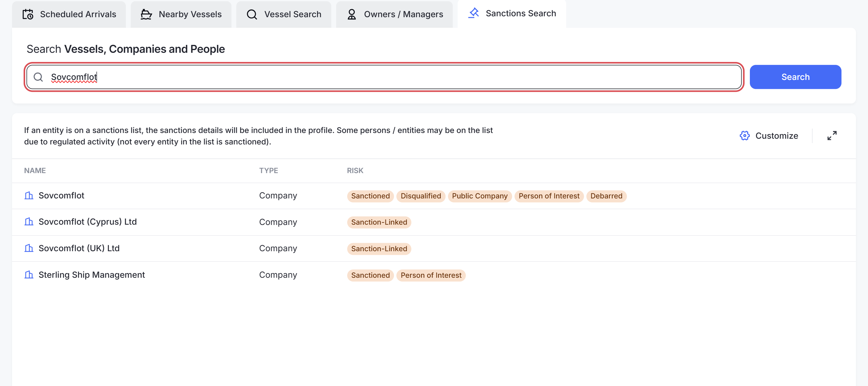This screenshot has width=868, height=386.
Task: Open the Sovcomflot company profile
Action: (x=61, y=195)
